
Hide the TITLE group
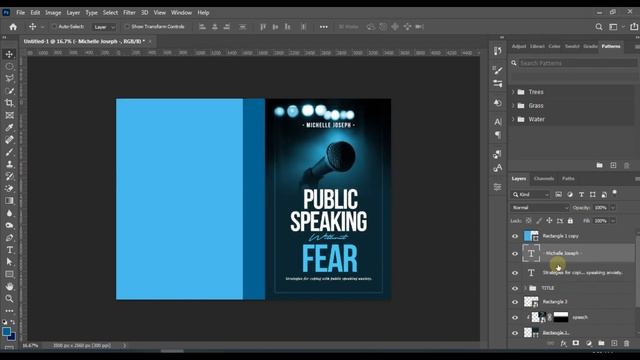515,288
